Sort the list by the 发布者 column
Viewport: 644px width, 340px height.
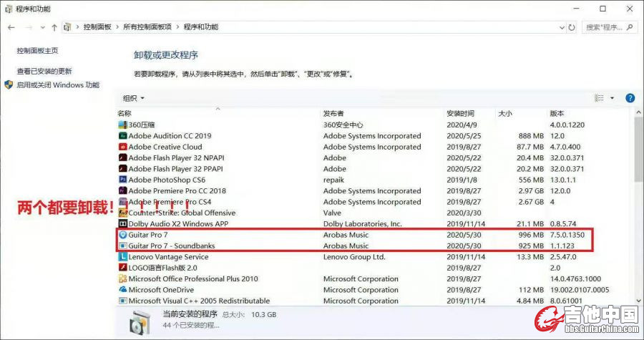point(333,113)
